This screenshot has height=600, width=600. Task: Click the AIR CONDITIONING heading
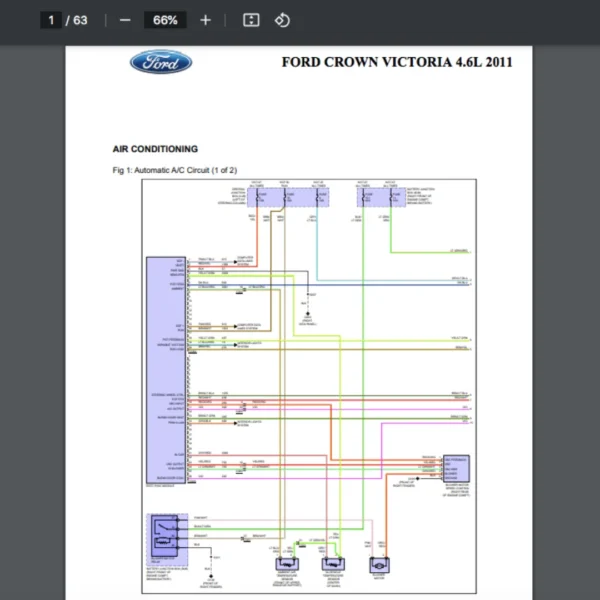[x=155, y=149]
